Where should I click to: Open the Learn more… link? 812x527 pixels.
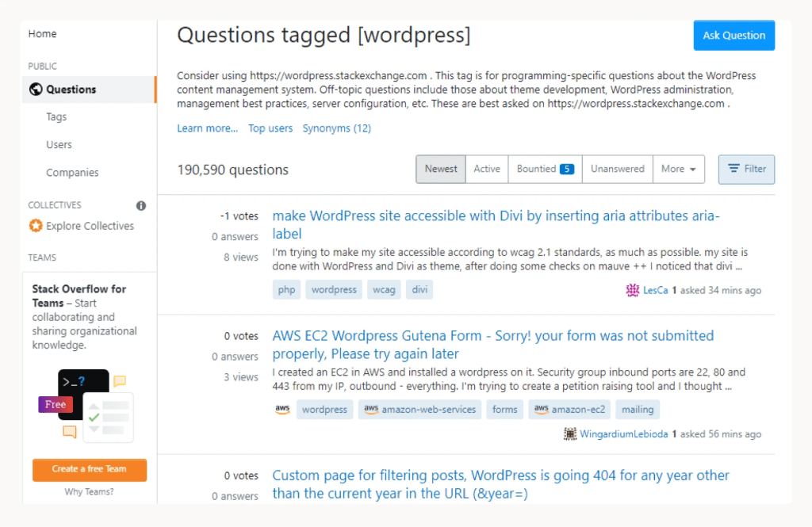coord(207,128)
